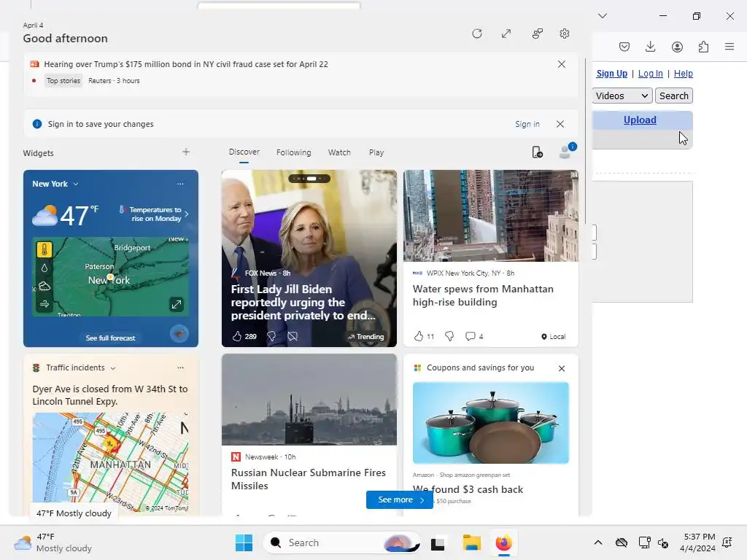The height and width of the screenshot is (560, 747).
Task: Click See full forecast
Action: 111,338
